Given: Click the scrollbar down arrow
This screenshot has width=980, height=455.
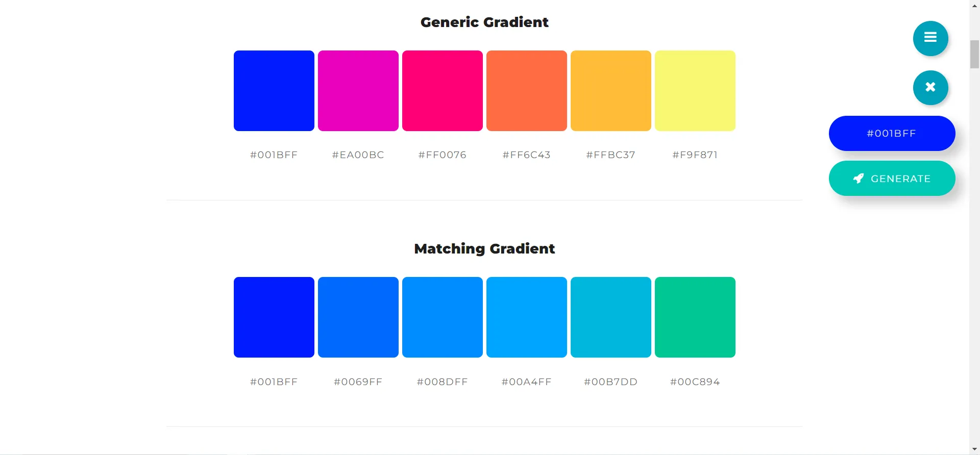Looking at the screenshot, I should pyautogui.click(x=974, y=449).
